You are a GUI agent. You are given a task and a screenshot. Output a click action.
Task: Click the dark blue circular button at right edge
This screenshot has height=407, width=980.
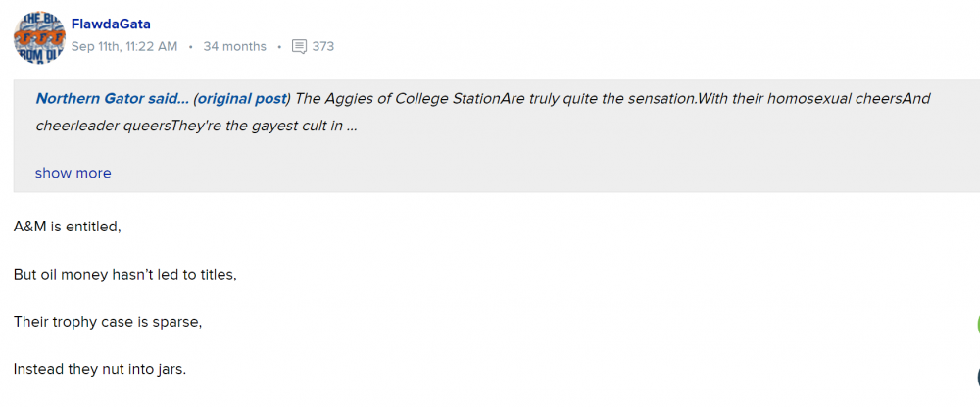tap(976, 376)
